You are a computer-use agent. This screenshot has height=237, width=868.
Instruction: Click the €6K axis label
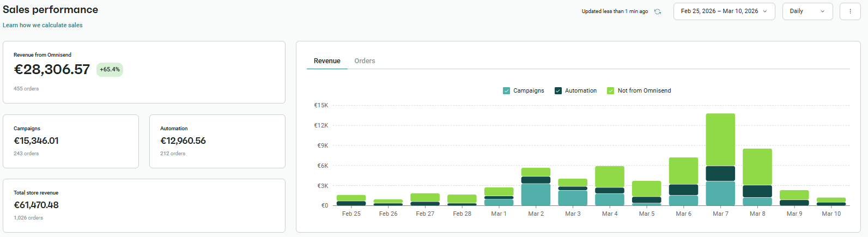point(323,166)
